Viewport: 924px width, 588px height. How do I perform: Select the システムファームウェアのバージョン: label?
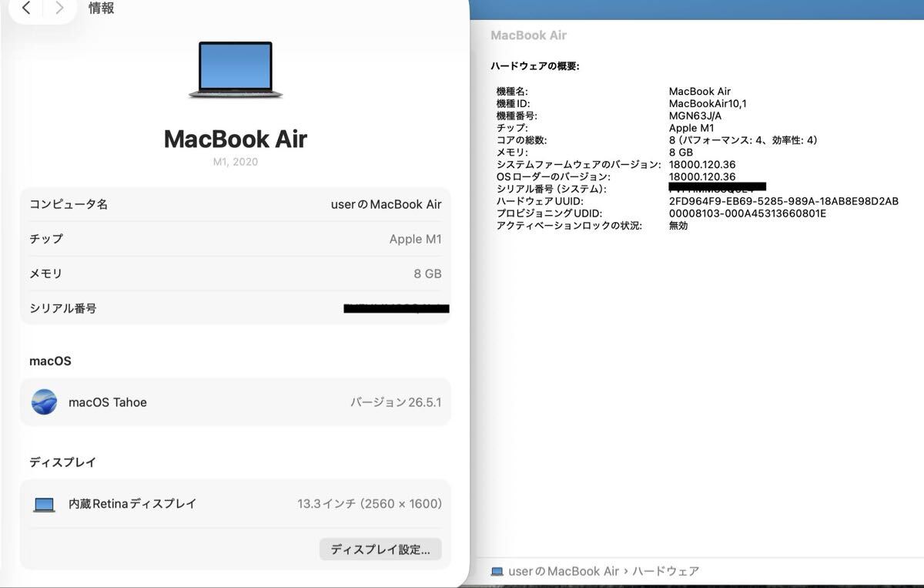(578, 165)
